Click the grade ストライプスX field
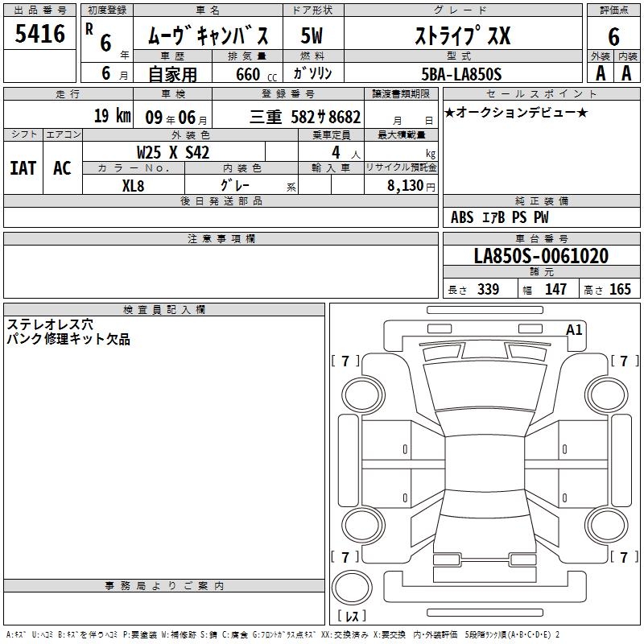This screenshot has height=644, width=644. (461, 37)
